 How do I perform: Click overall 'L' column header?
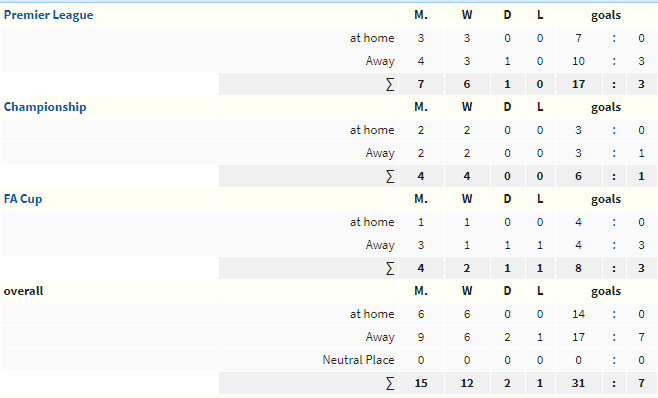[540, 291]
